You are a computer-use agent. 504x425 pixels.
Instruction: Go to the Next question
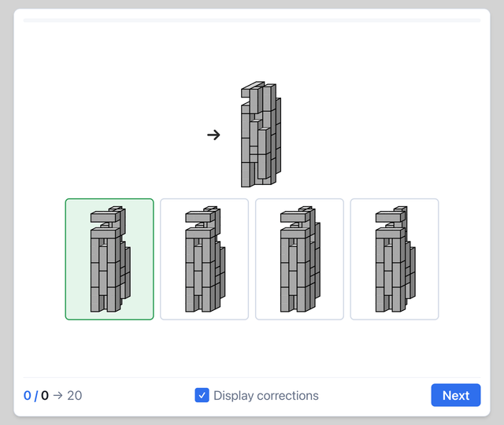tap(456, 395)
